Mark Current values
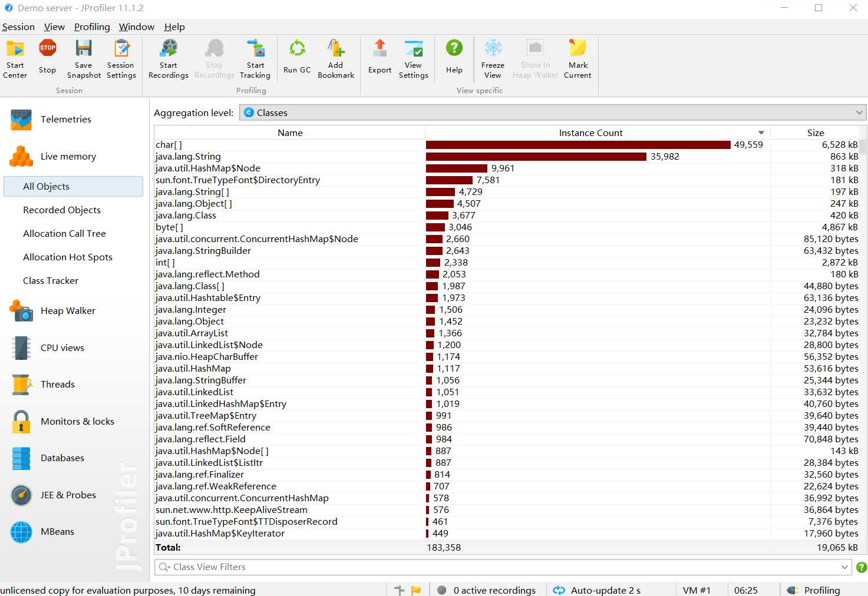This screenshot has height=596, width=868. click(577, 59)
